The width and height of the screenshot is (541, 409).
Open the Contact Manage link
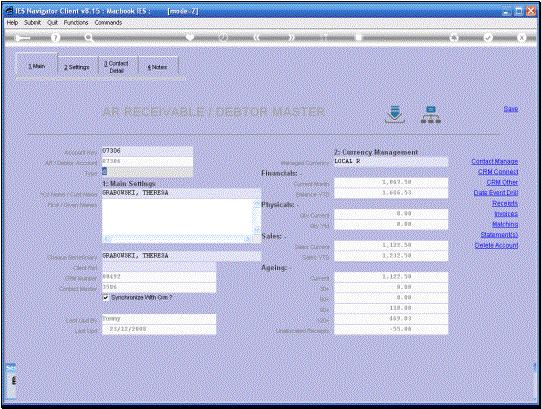pyautogui.click(x=494, y=162)
